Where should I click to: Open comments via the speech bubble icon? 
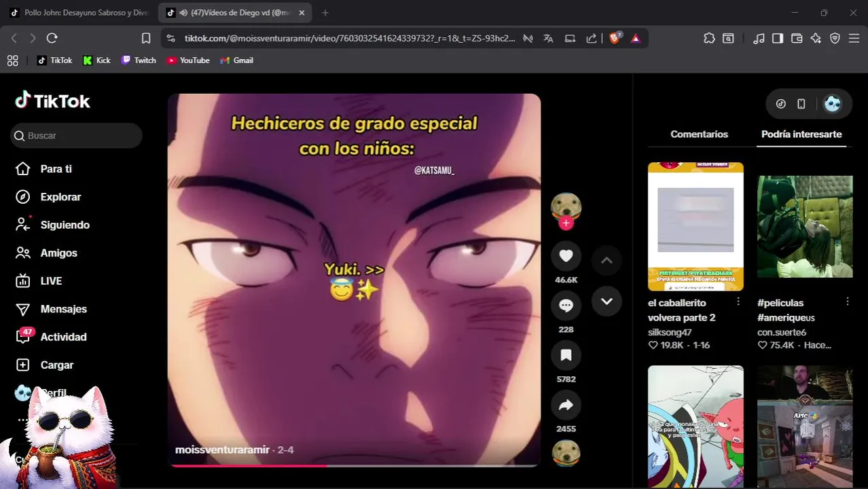[x=566, y=306]
